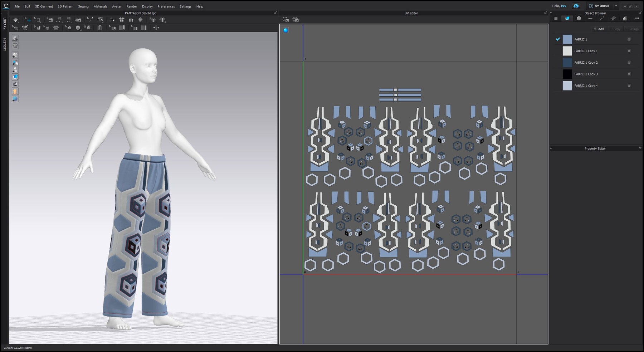
Task: Uncheck the FABRIC 1 selection checkmark
Action: tap(557, 39)
